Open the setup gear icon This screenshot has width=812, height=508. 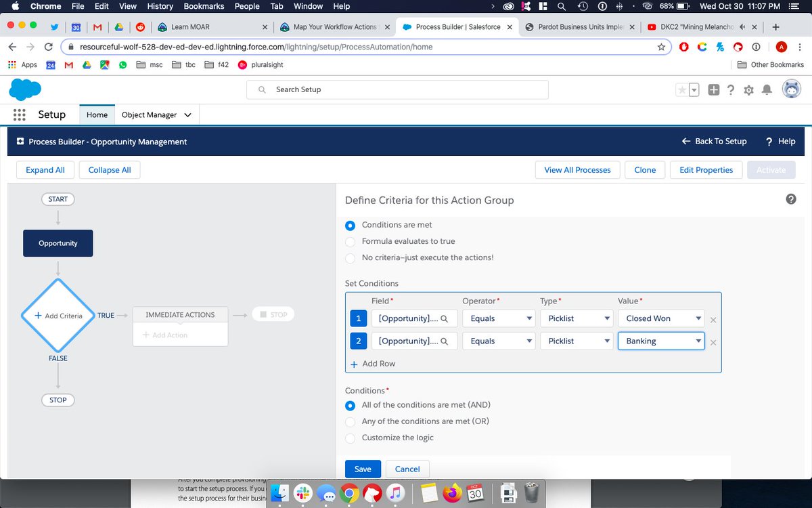[x=748, y=89]
